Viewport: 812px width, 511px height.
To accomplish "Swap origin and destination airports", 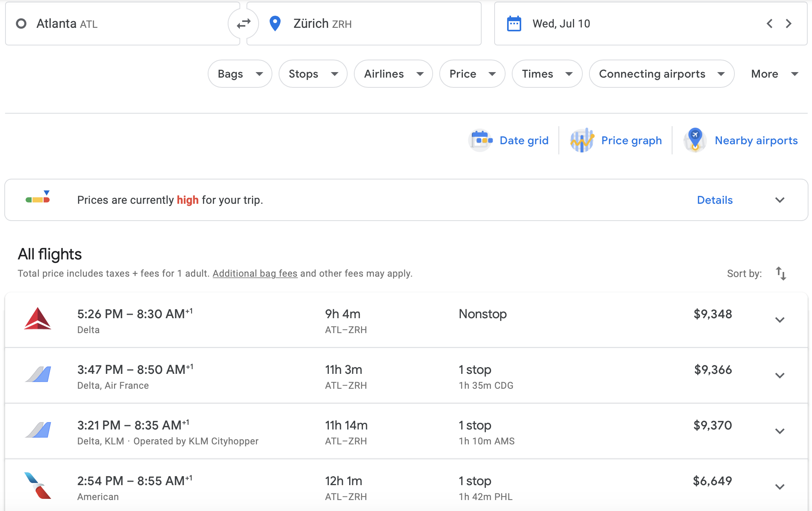I will (x=243, y=24).
